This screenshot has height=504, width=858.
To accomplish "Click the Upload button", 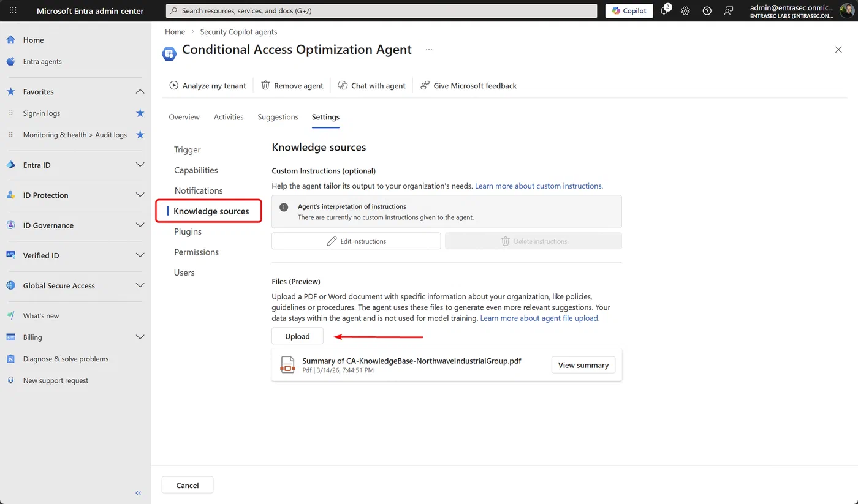I will tap(297, 336).
